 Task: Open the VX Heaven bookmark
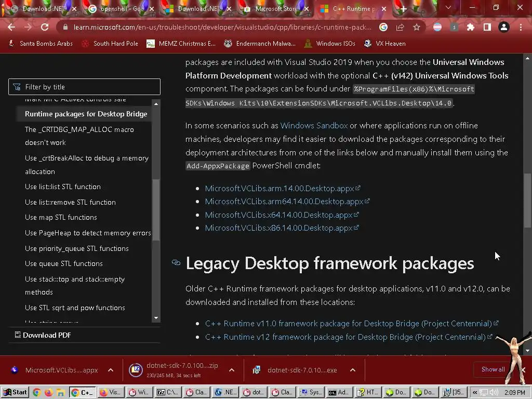pos(385,44)
